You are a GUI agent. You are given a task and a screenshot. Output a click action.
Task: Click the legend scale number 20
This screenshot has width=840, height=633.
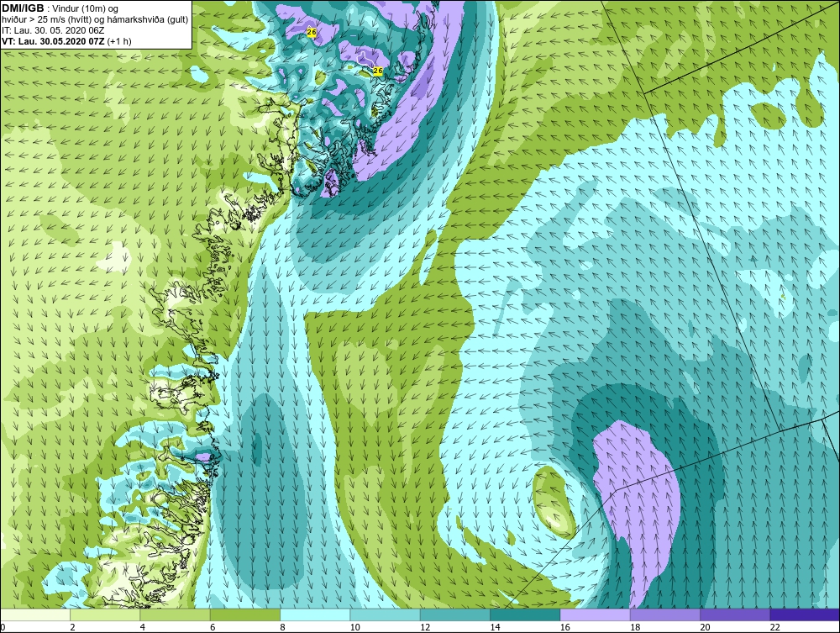[705, 627]
